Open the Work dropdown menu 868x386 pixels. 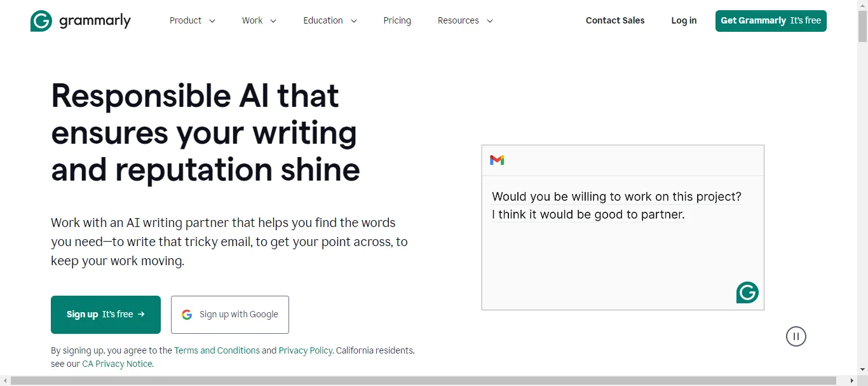259,20
